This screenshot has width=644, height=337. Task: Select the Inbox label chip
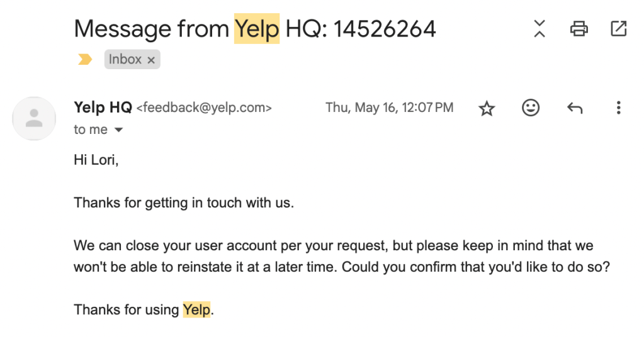125,60
